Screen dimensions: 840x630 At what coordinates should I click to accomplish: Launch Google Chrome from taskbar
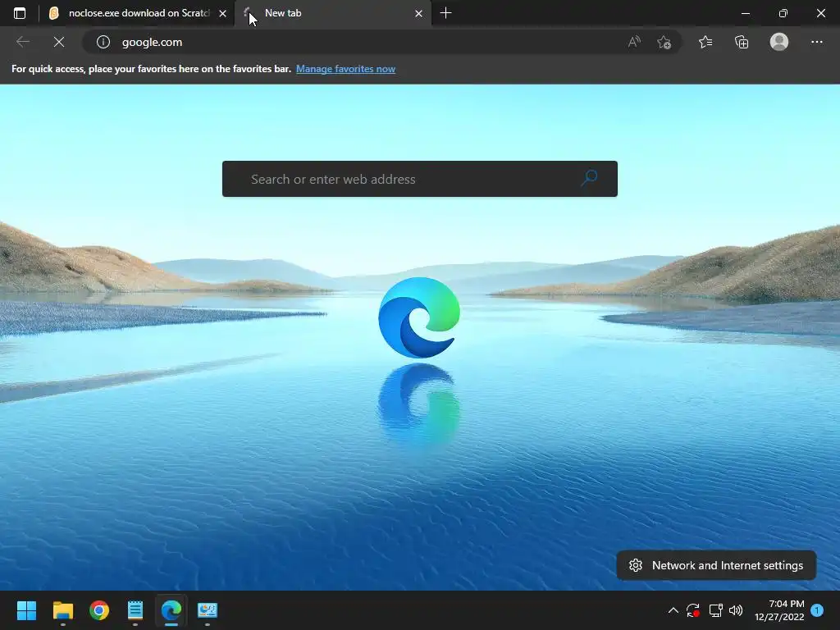(99, 610)
